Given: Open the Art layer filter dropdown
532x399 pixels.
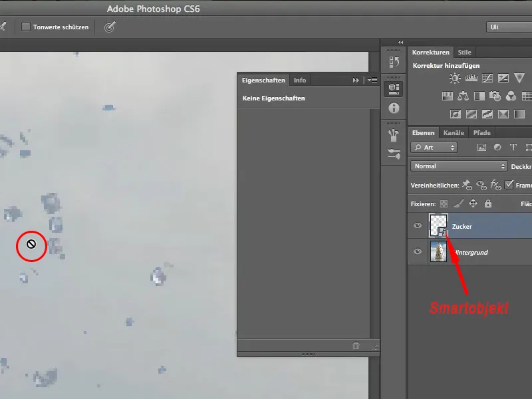Looking at the screenshot, I should 434,147.
